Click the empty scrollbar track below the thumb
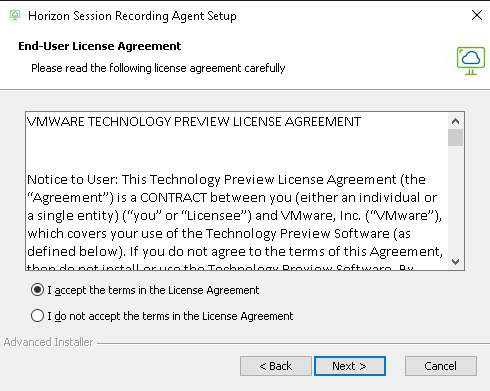This screenshot has width=490, height=391. tap(455, 200)
